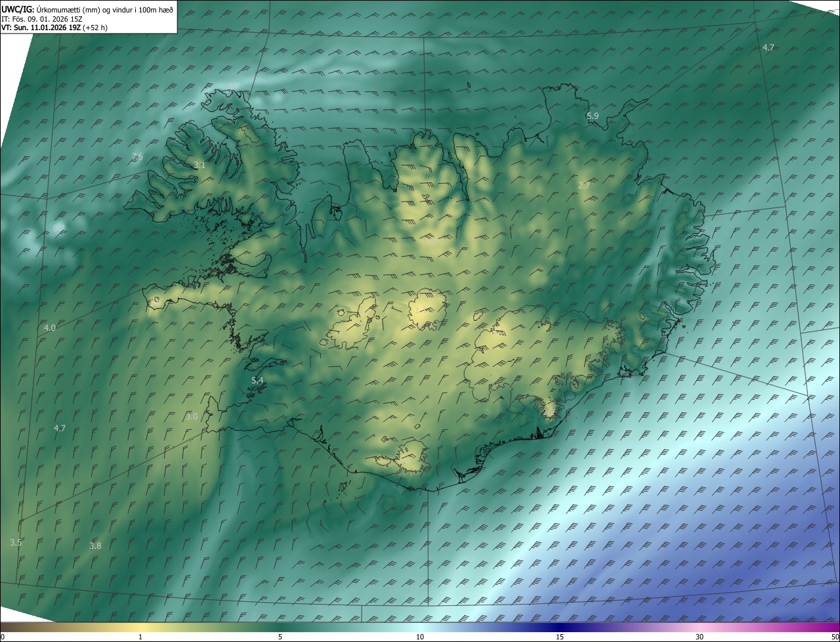Click the title "UWC/IG: Úrkomumætti (mm) og vindur"
The image size is (840, 642).
click(x=87, y=9)
